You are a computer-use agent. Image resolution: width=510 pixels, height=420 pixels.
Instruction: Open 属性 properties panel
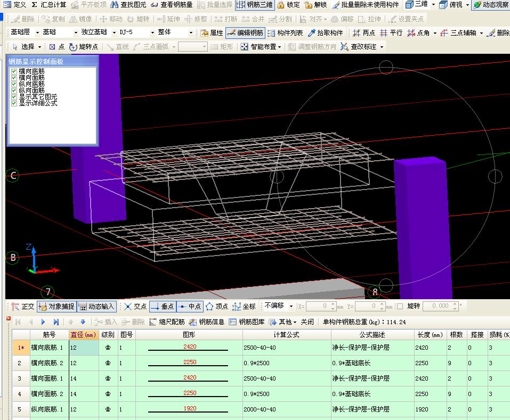[212, 33]
